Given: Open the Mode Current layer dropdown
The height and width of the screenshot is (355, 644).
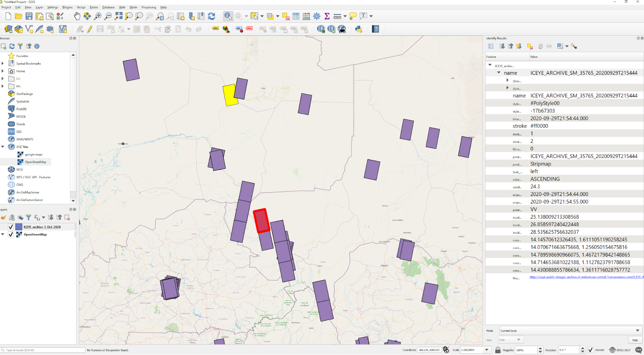Looking at the screenshot, I should pos(570,330).
